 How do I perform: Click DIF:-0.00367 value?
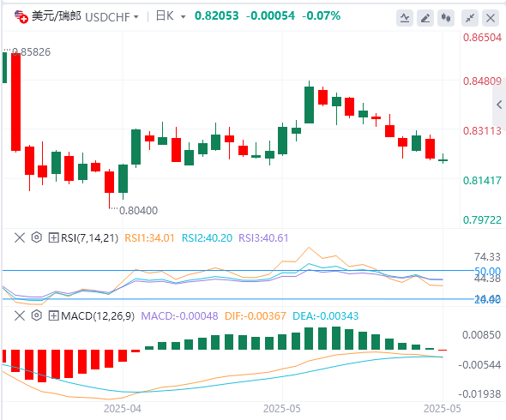(256, 315)
